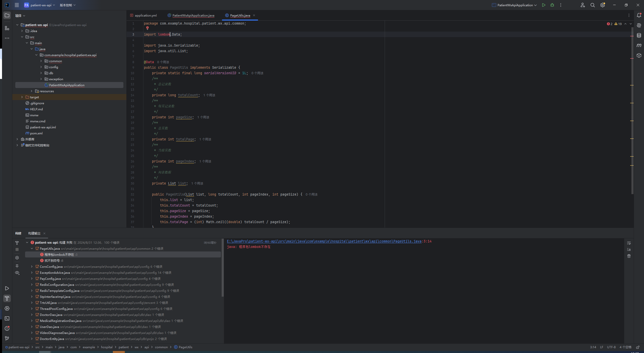This screenshot has width=644, height=353.
Task: Pin the build output tab
Action: coord(17,266)
